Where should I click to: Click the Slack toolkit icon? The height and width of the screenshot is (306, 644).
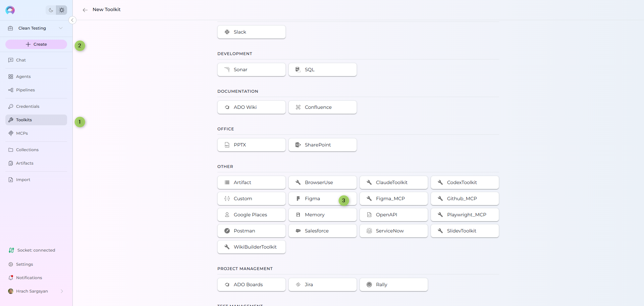(x=227, y=32)
